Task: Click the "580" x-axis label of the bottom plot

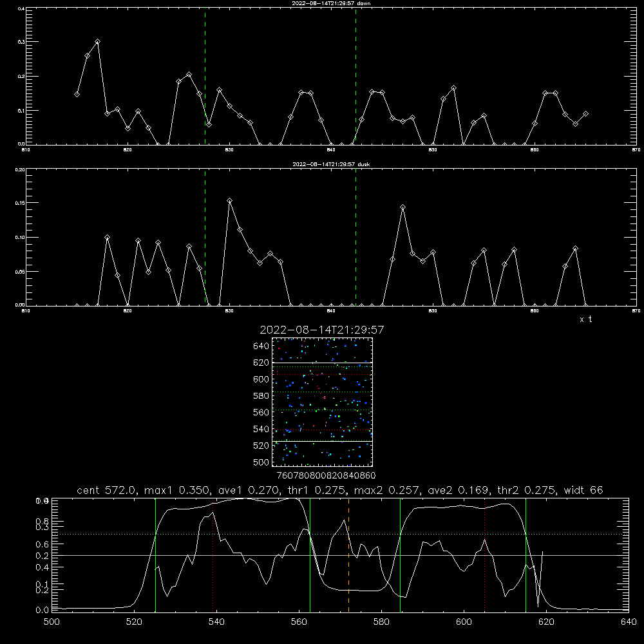Action: 381,622
